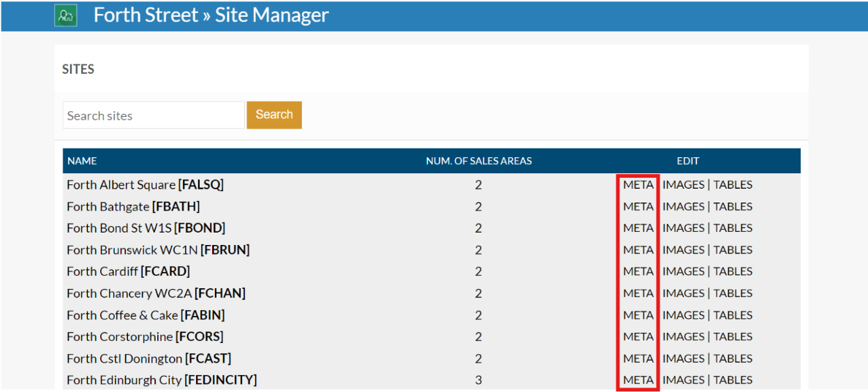Open TABLES for Forth Bathgate
This screenshot has width=868, height=392.
(x=733, y=206)
